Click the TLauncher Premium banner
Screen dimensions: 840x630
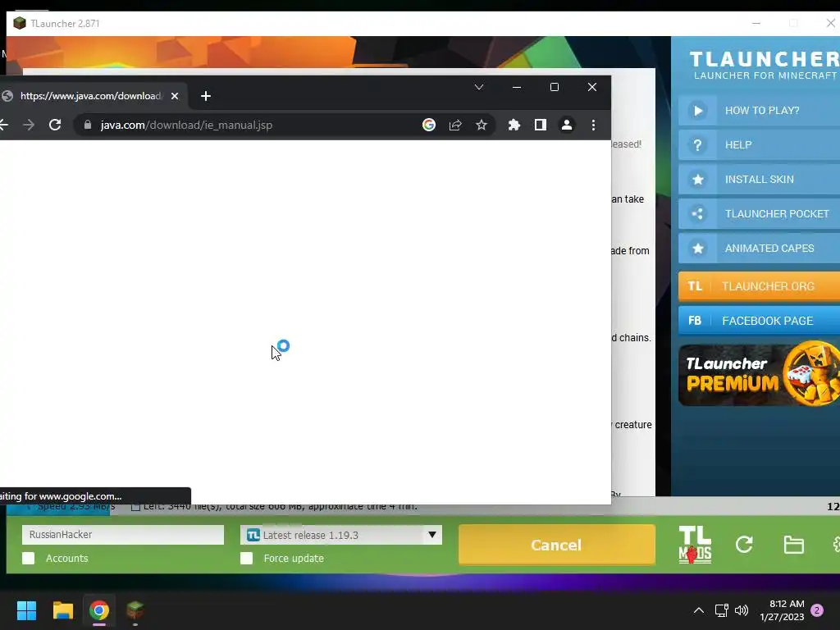pyautogui.click(x=759, y=374)
